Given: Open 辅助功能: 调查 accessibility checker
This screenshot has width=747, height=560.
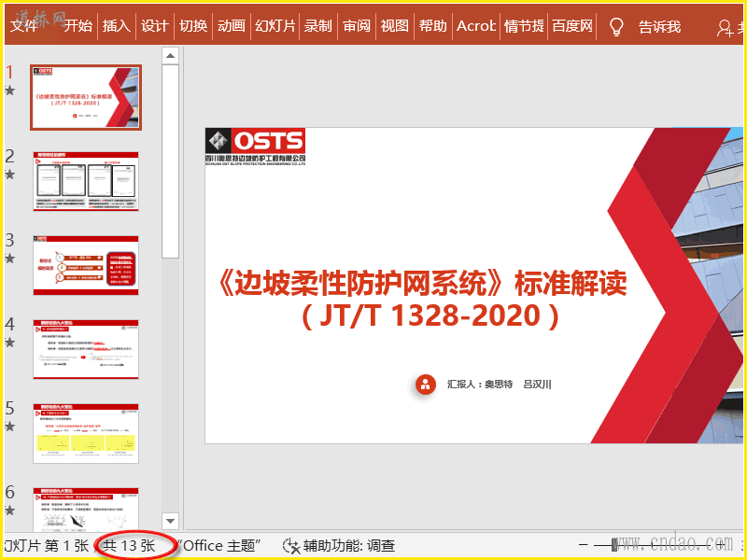Looking at the screenshot, I should (x=348, y=546).
